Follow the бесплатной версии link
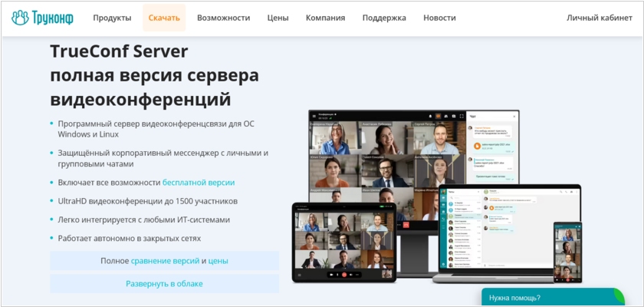Viewport: 644px width, 307px height. pos(199,183)
